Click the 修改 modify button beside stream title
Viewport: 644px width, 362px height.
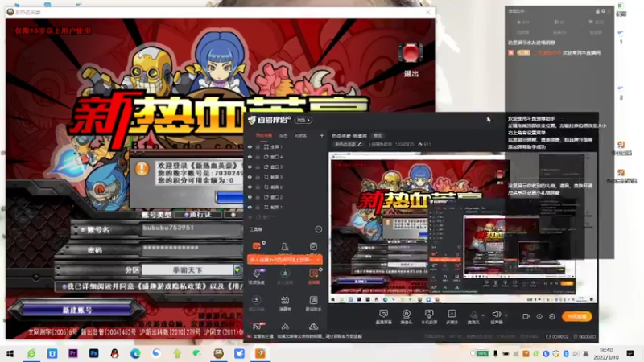coord(378,135)
